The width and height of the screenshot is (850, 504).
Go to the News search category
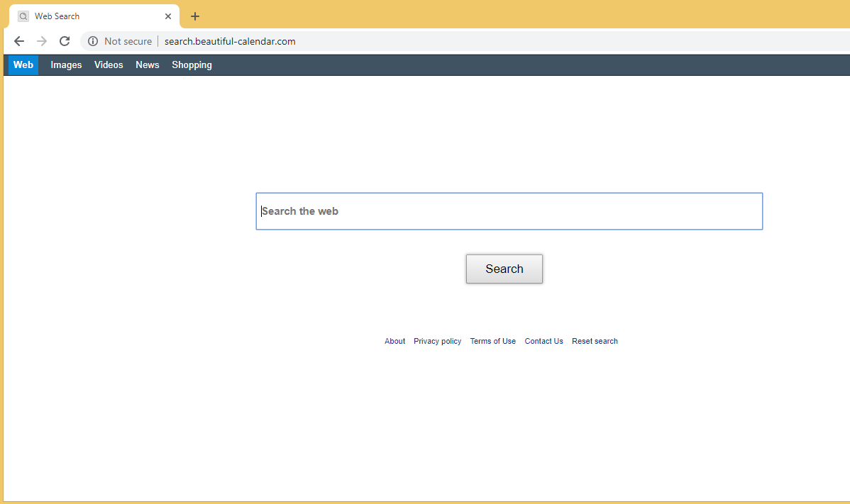(148, 65)
